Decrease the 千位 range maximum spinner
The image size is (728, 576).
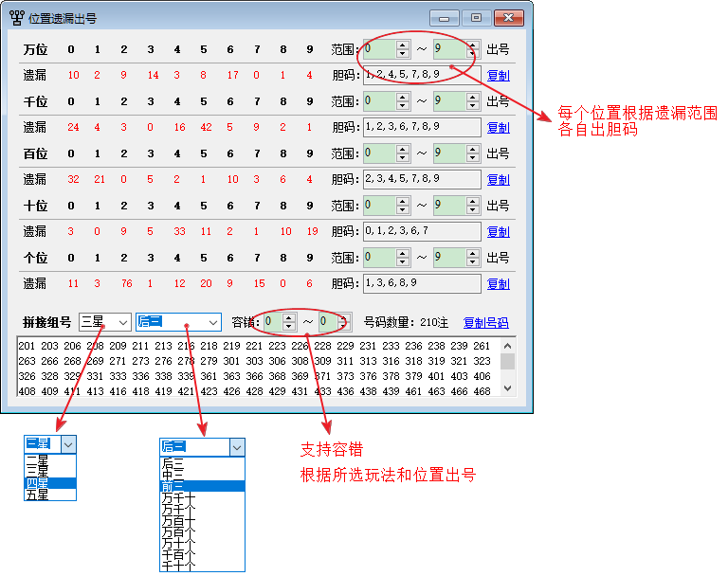tap(472, 105)
